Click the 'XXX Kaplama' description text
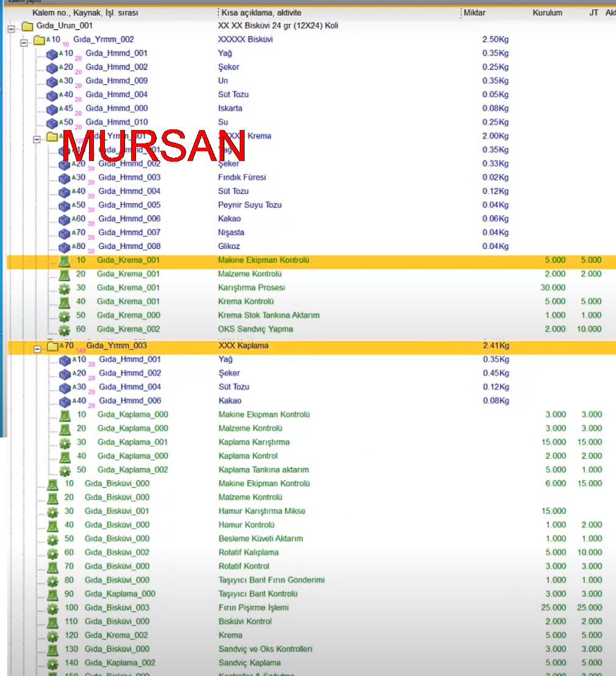Image resolution: width=616 pixels, height=676 pixels. point(243,345)
